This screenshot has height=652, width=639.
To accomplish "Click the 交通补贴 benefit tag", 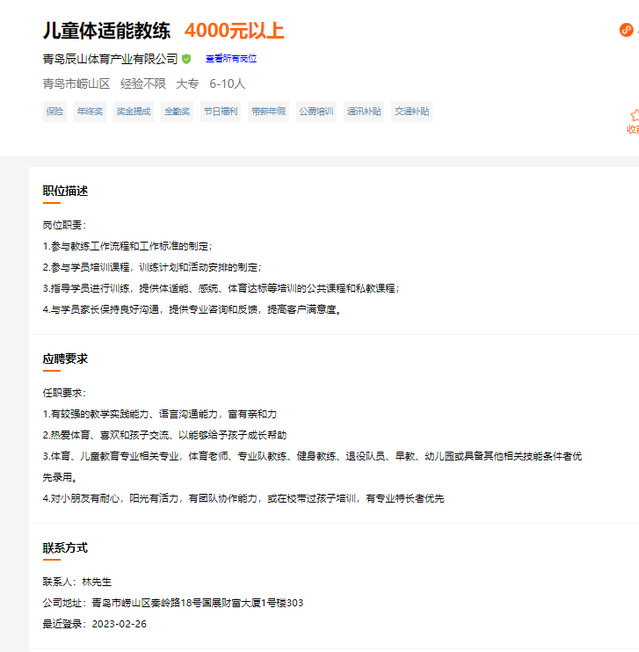I will (411, 111).
